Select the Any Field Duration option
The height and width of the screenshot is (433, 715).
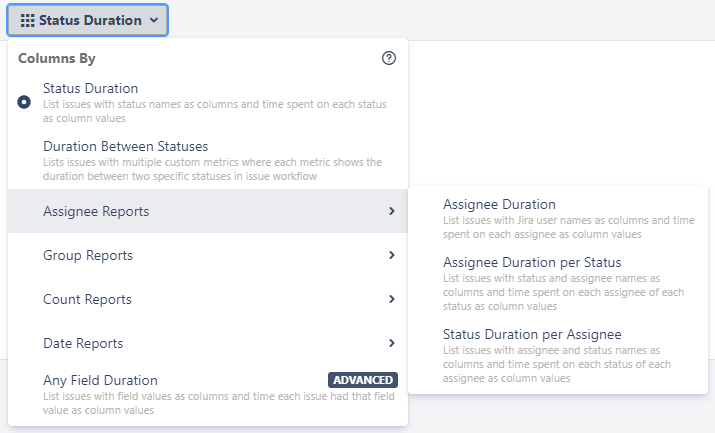(x=100, y=380)
